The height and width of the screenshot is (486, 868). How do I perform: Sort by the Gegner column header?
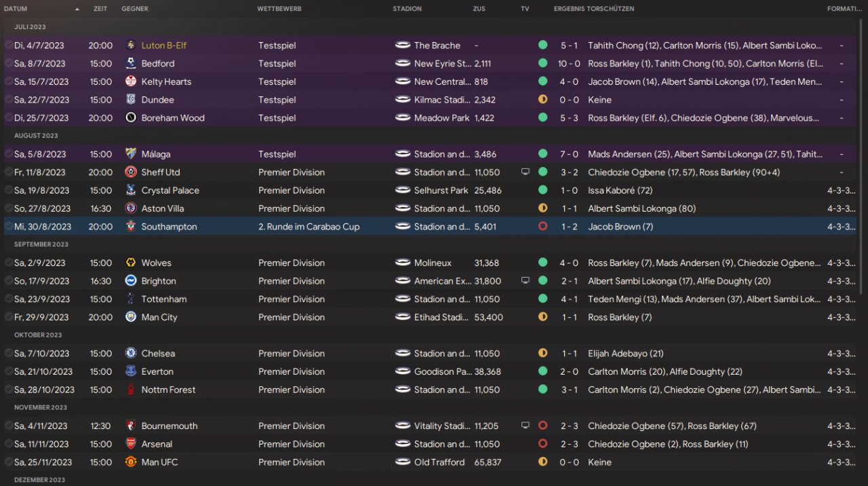tap(135, 9)
